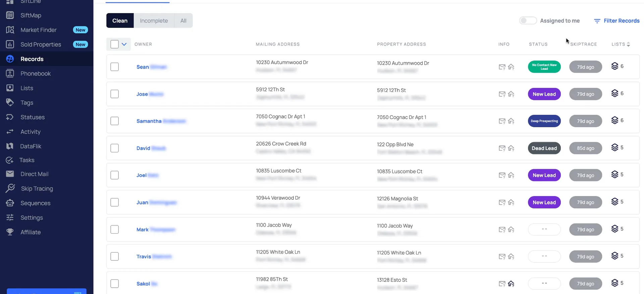Click the 20626 Crow Creek Rd mailing address
Screen dimensions: 644x294
coord(281,144)
